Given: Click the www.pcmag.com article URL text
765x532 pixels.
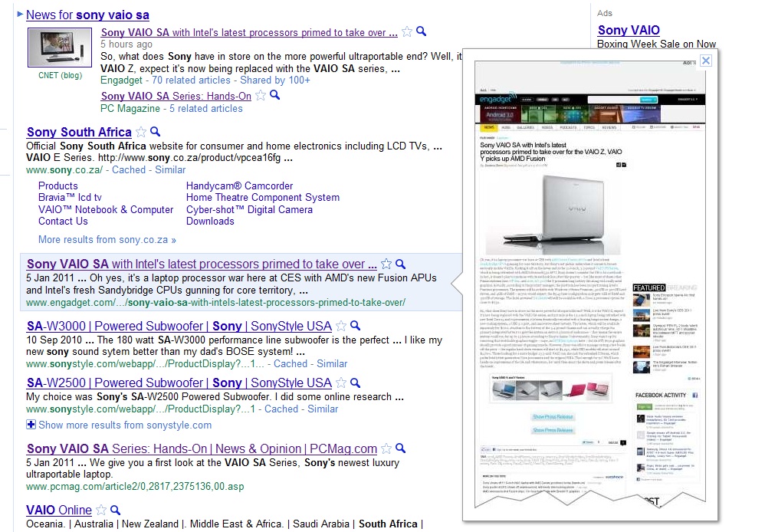Looking at the screenshot, I should 135,486.
